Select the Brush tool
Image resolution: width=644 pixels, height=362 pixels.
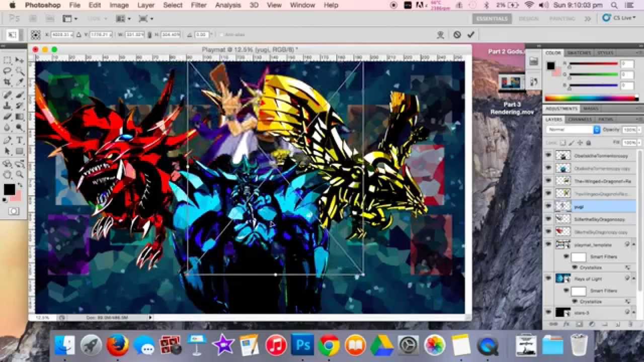click(x=20, y=95)
